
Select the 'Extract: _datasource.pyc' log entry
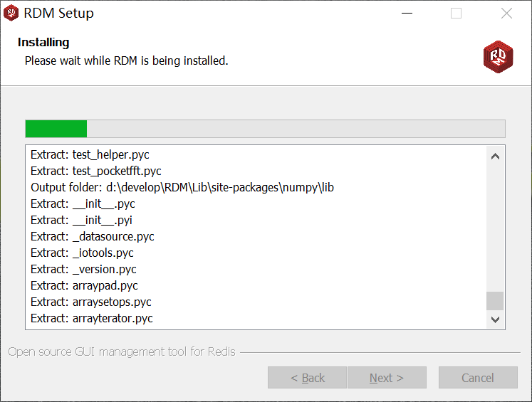pos(93,236)
